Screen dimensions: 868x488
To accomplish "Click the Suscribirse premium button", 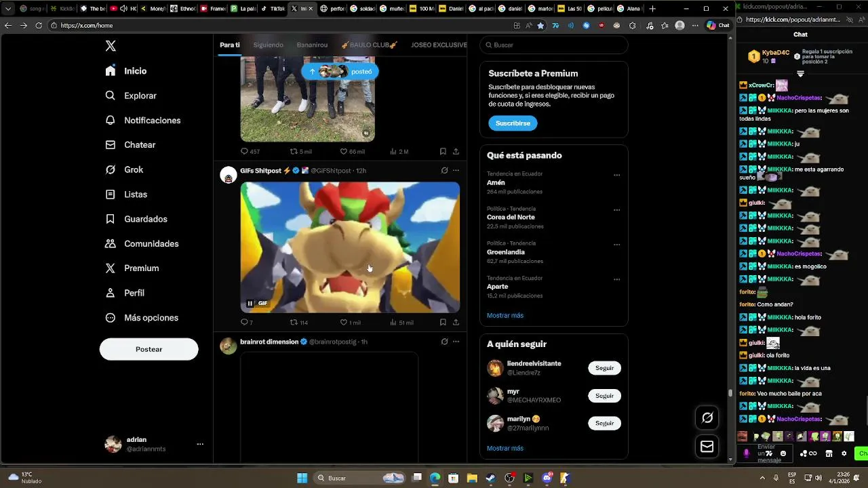I will (x=513, y=123).
